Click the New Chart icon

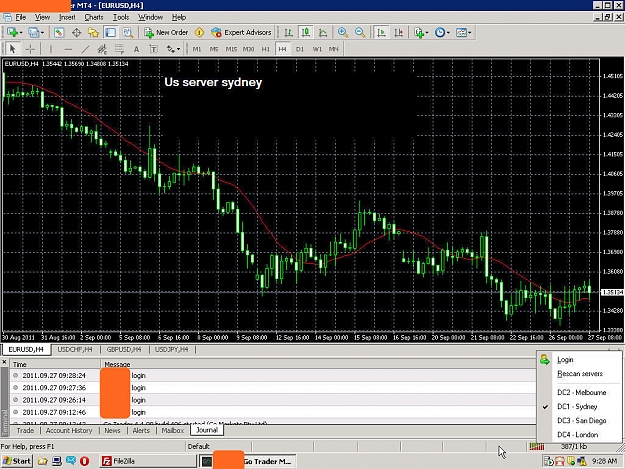pyautogui.click(x=12, y=32)
